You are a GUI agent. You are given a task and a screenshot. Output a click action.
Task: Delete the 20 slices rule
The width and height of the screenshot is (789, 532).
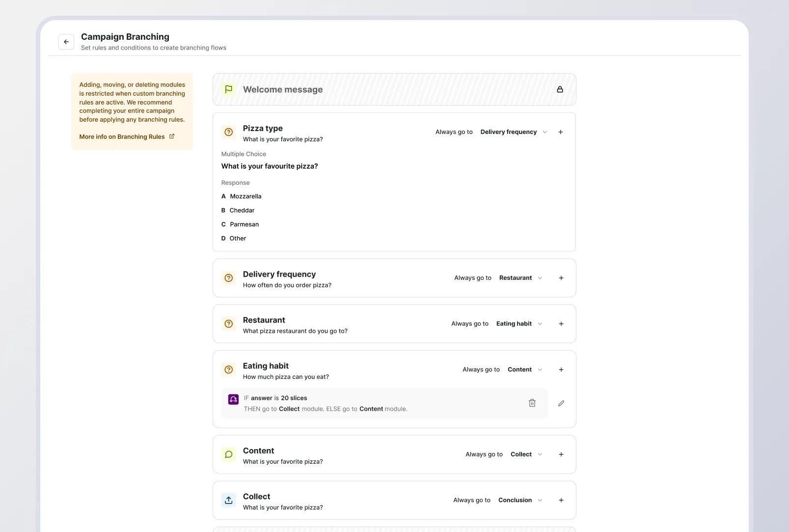coord(532,403)
